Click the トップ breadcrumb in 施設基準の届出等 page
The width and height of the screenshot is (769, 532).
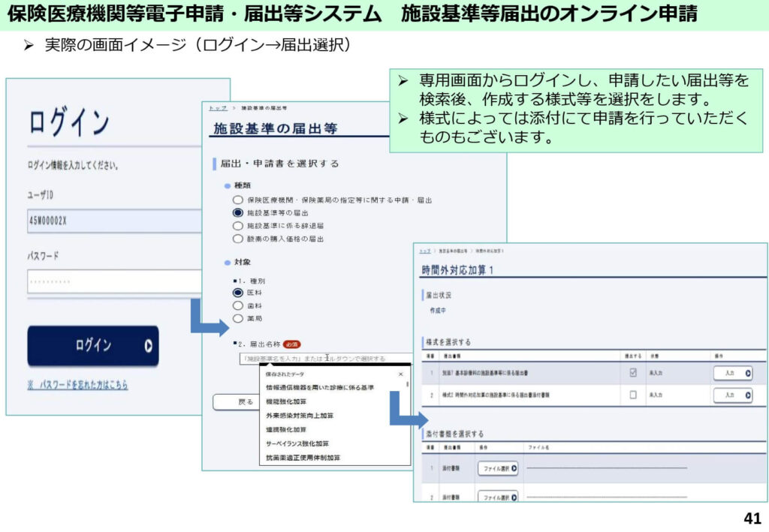click(x=216, y=108)
